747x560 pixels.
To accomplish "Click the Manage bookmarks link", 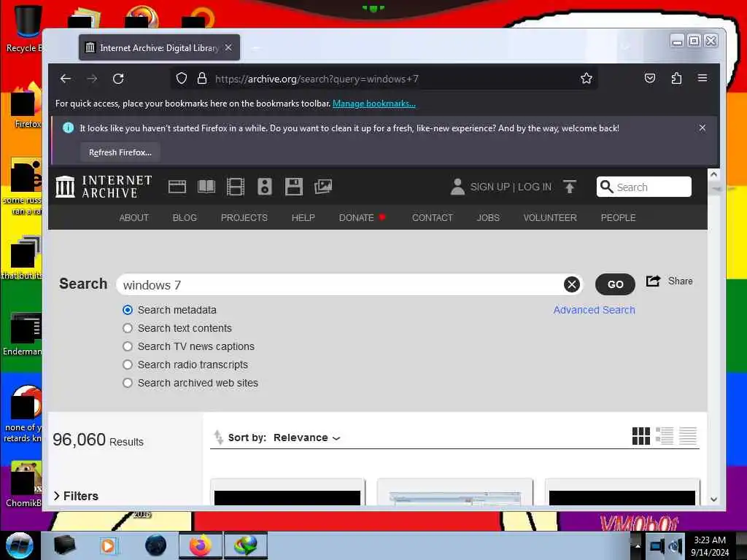I will tap(374, 104).
